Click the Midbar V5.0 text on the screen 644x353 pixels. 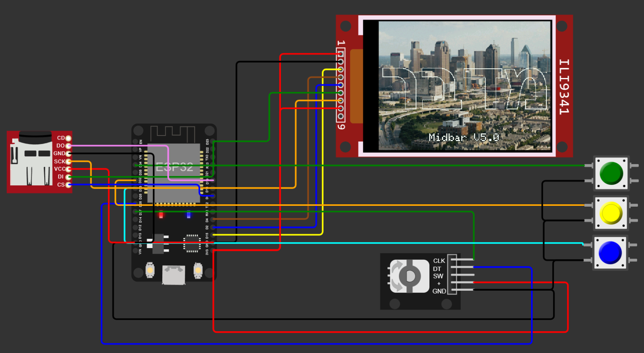tap(464, 138)
